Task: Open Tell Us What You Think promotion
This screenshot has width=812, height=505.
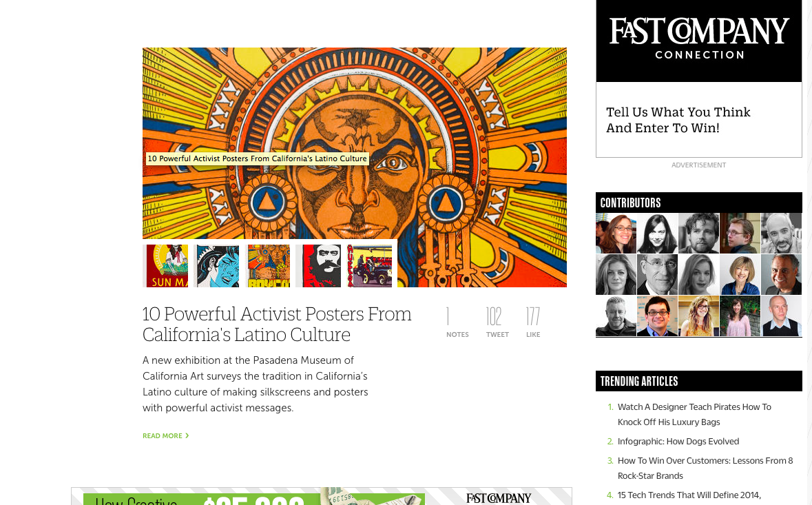Action: [x=678, y=120]
